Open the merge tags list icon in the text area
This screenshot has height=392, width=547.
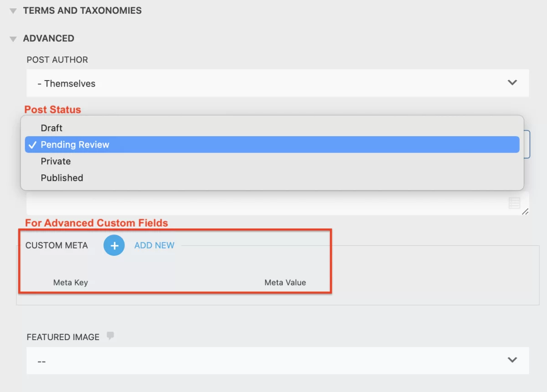click(514, 203)
